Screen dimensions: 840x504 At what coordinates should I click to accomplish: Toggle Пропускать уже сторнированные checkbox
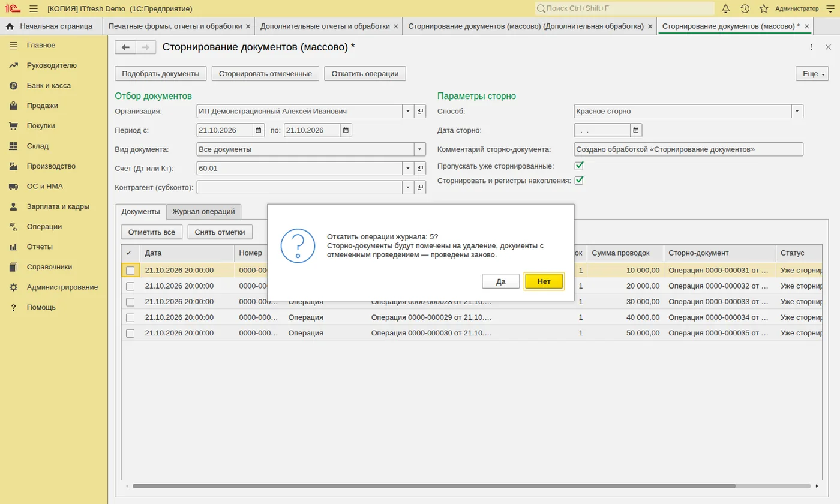pyautogui.click(x=579, y=166)
